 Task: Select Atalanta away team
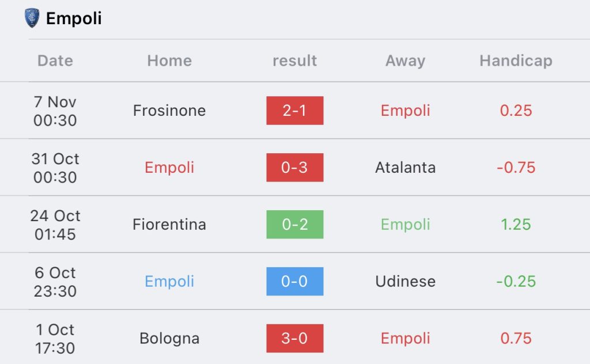pos(405,168)
